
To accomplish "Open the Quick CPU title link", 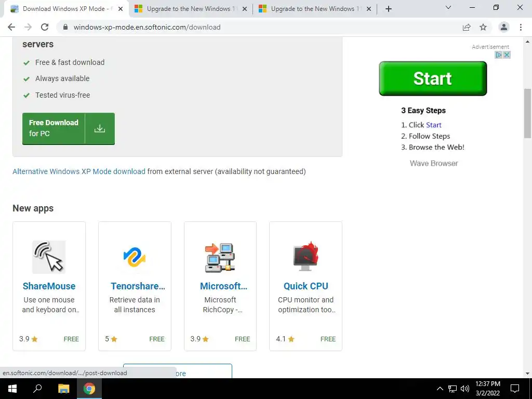I will (x=305, y=286).
